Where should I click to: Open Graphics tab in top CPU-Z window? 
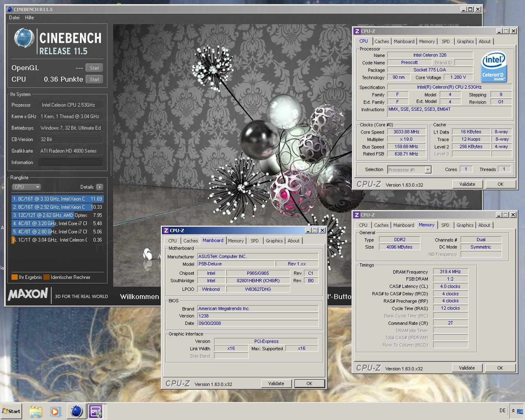coord(466,41)
